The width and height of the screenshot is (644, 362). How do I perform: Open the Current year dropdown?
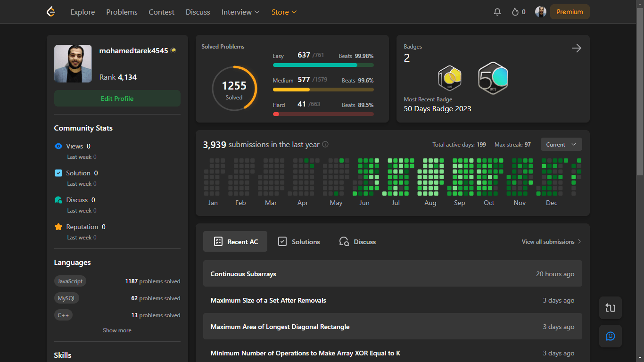(561, 144)
